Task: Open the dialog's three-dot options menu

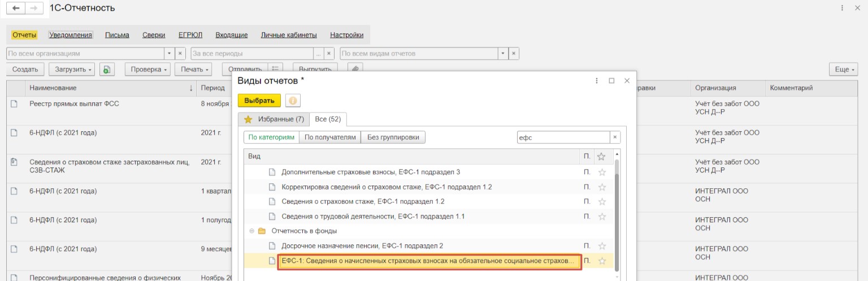Action: (596, 81)
